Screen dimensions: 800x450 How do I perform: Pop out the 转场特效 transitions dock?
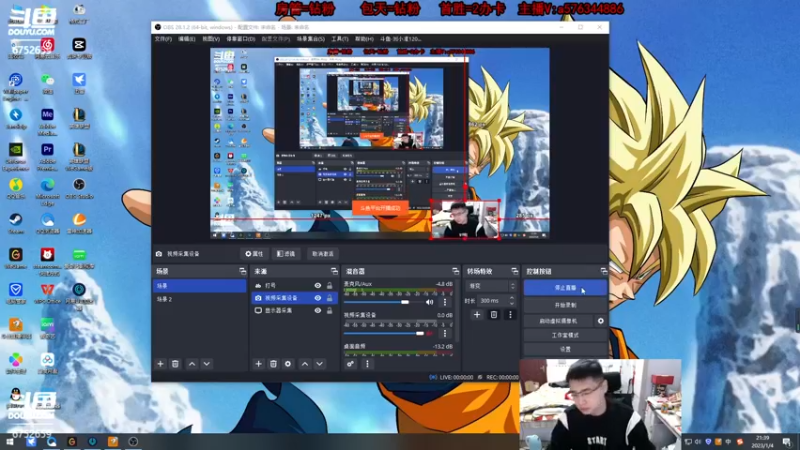click(514, 271)
